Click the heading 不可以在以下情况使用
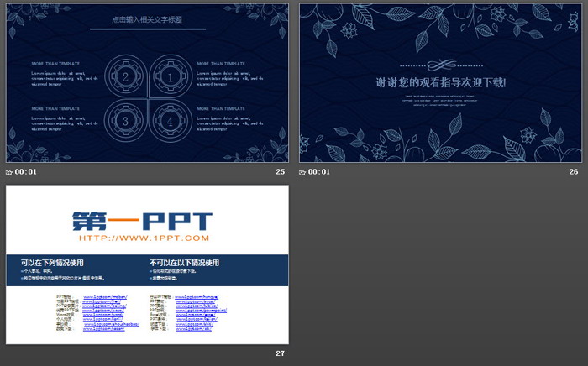This screenshot has height=366, width=588. pyautogui.click(x=184, y=263)
